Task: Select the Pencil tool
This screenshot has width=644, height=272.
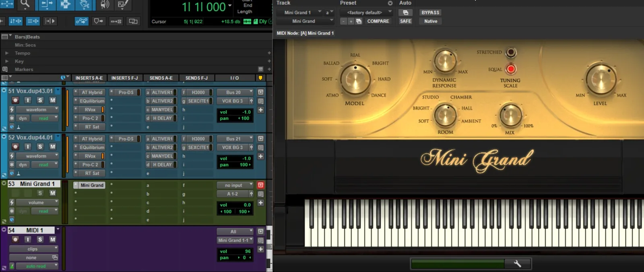Action: [123, 4]
